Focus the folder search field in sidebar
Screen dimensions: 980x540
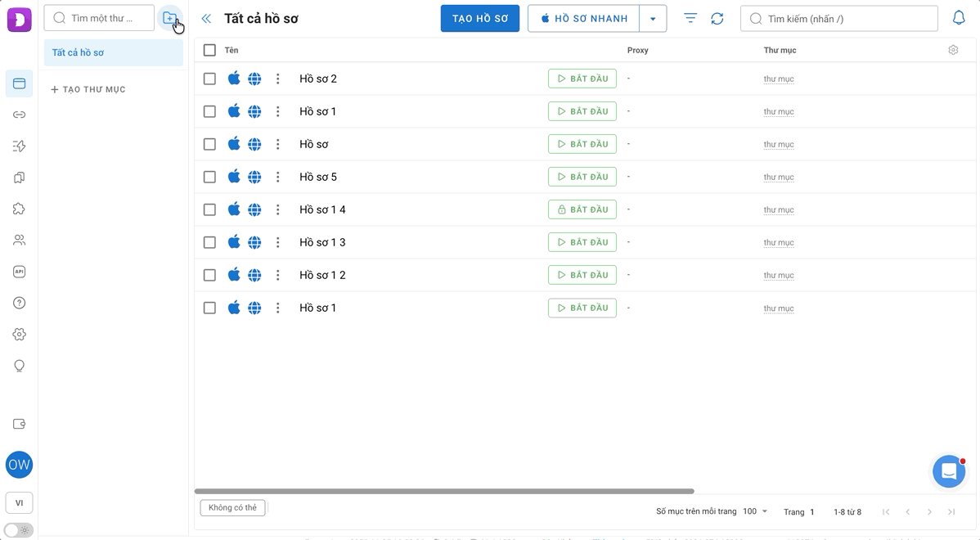tap(99, 18)
